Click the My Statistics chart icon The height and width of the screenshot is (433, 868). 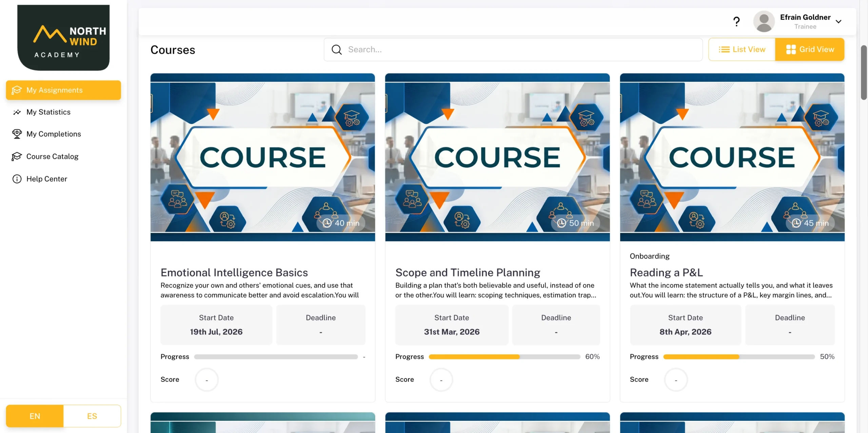tap(17, 112)
